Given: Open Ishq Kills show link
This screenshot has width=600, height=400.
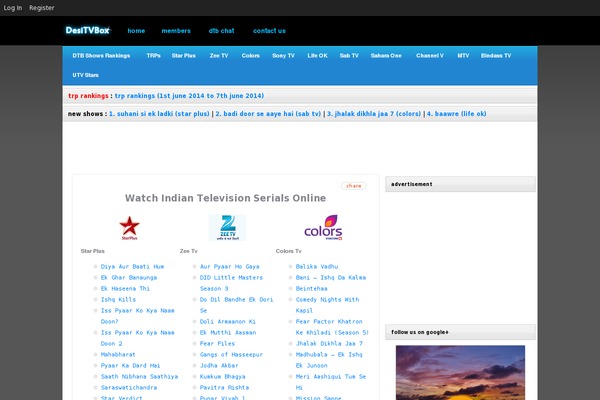Looking at the screenshot, I should coord(118,300).
